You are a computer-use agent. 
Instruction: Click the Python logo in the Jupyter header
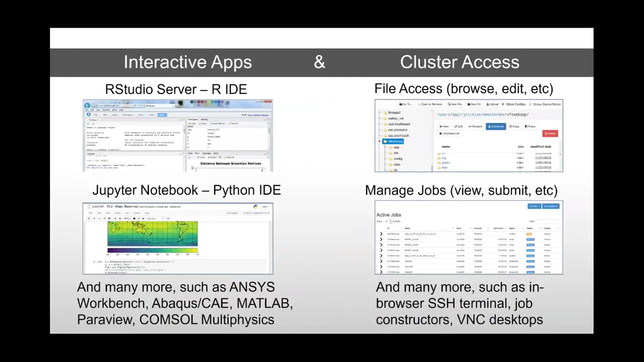click(x=255, y=206)
